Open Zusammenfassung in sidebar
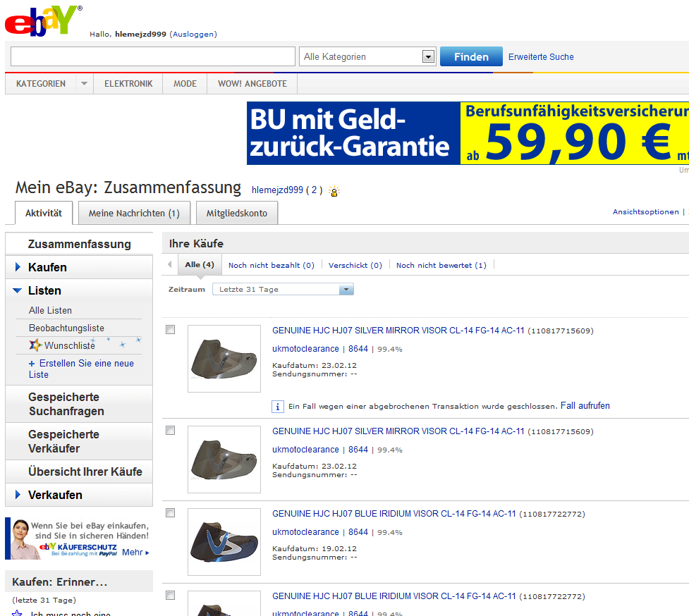The image size is (689, 616). pos(80,244)
